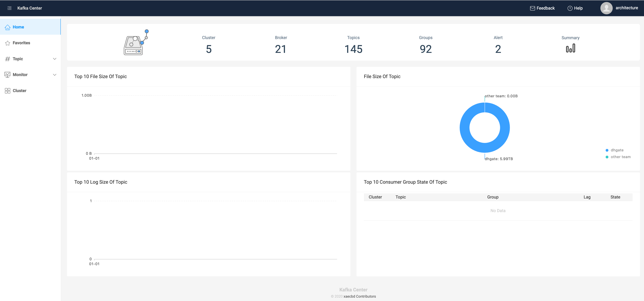This screenshot has height=301, width=644.
Task: Click the Home house icon
Action: pos(8,27)
